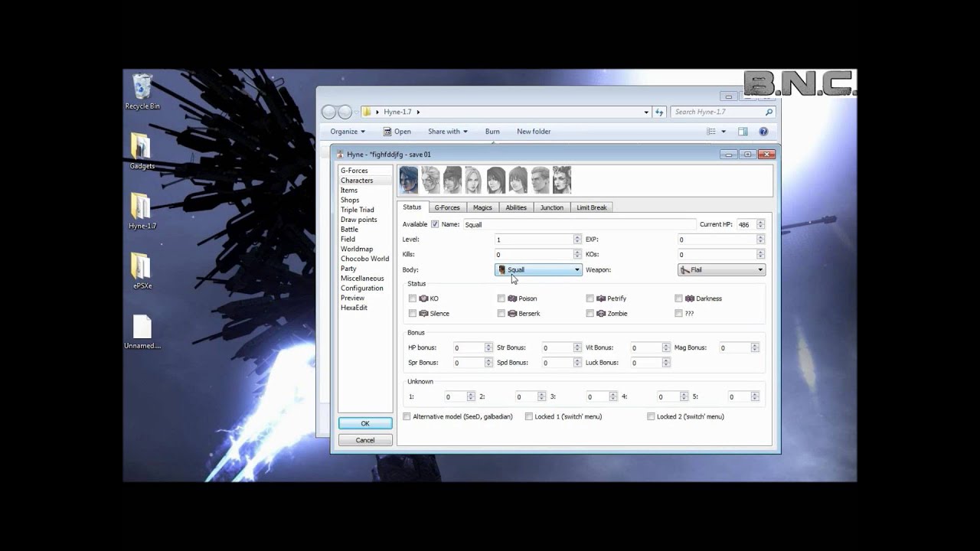Open the Organize menu dropdown
The width and height of the screenshot is (980, 551).
348,132
